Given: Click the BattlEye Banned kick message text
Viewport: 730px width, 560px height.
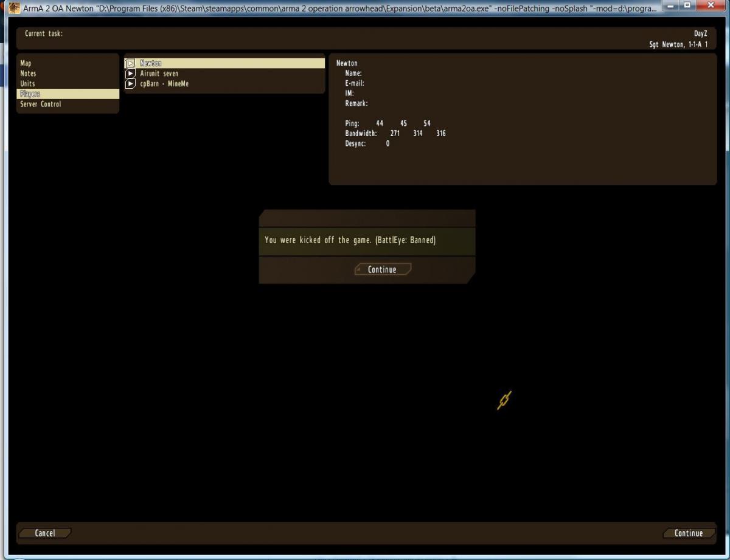Looking at the screenshot, I should (x=350, y=240).
